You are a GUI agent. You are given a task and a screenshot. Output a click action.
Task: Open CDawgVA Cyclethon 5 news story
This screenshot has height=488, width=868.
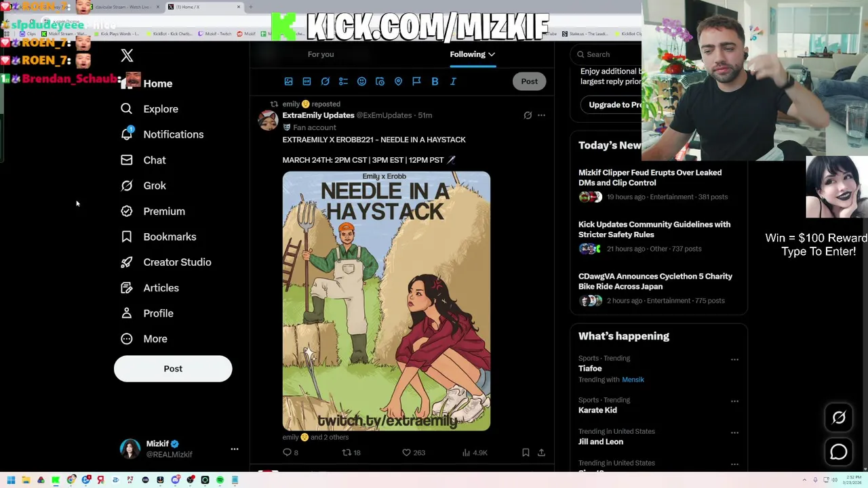click(x=655, y=281)
